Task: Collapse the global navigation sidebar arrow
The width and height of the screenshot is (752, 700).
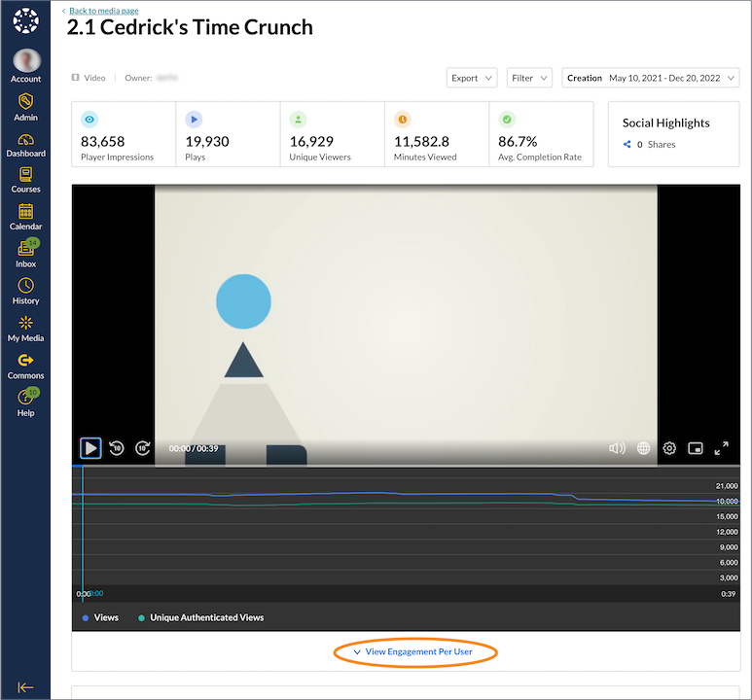Action: coord(25,687)
